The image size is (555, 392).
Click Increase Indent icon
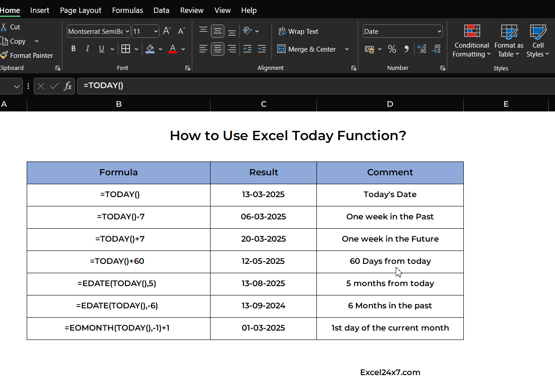[x=262, y=49]
